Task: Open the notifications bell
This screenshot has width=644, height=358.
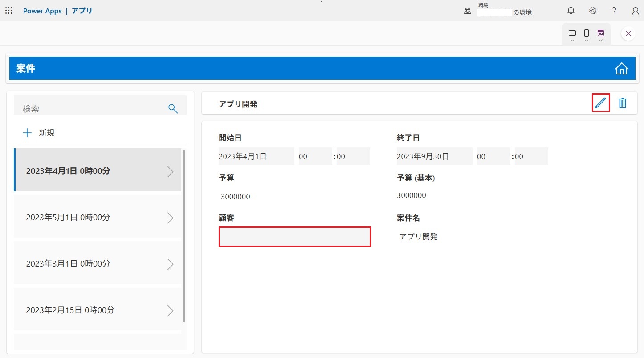Action: click(571, 11)
